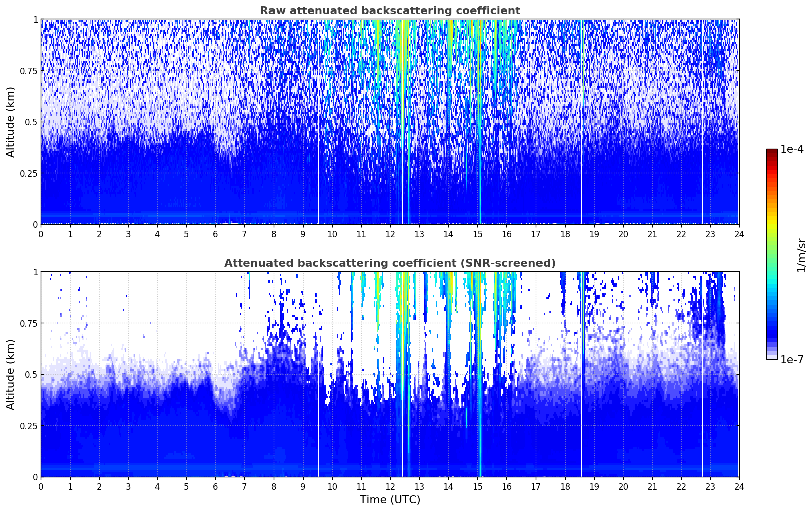
Task: Click the '24' hour tick under the SNR-screened plot
Action: (739, 486)
